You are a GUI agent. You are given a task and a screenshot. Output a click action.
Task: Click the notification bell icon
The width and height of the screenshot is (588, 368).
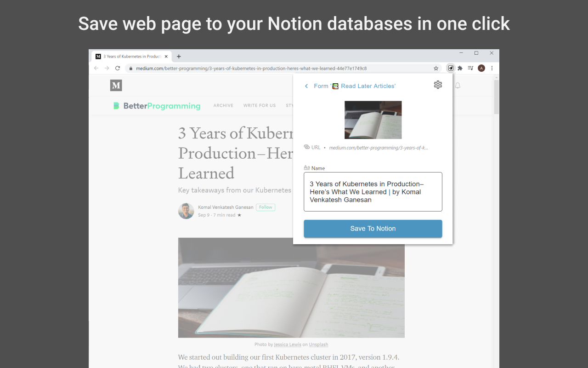pyautogui.click(x=458, y=86)
